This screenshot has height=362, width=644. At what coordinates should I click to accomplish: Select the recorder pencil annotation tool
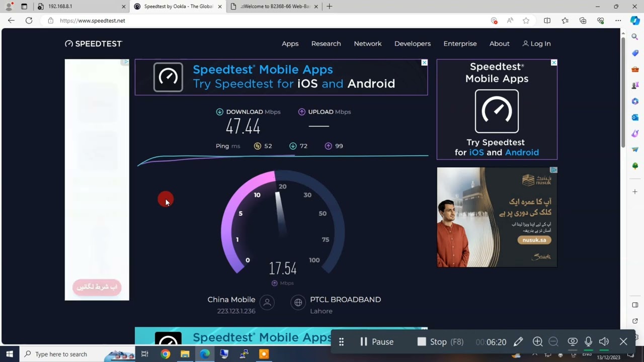(518, 342)
